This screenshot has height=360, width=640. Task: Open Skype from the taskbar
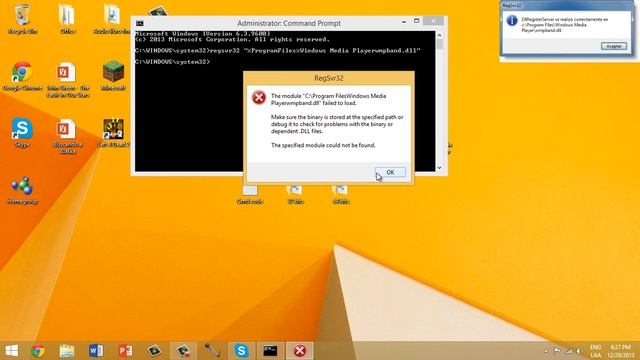[241, 351]
